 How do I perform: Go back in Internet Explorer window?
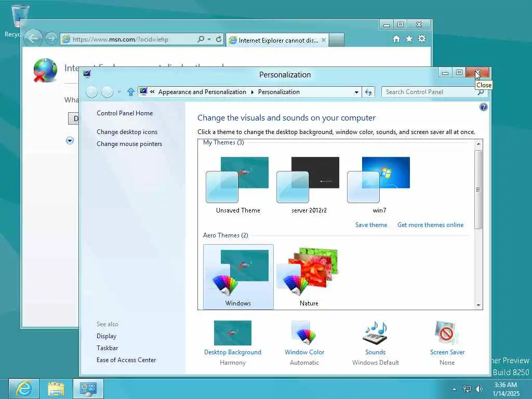coord(33,38)
